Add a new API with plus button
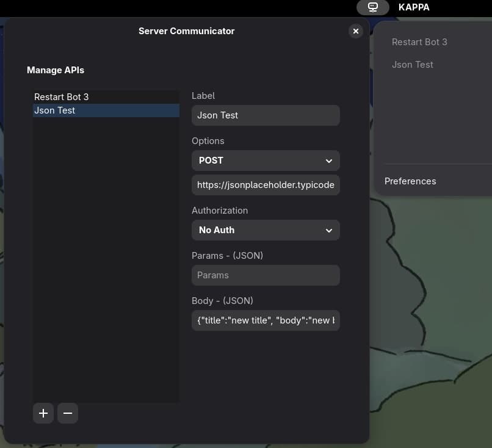This screenshot has height=448, width=492. point(43,413)
